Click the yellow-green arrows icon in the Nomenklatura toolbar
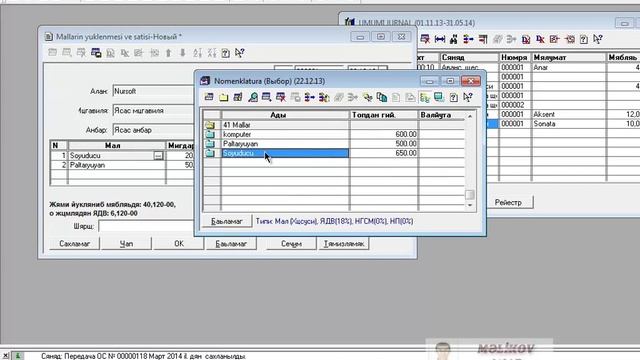The height and width of the screenshot is (360, 640). click(x=367, y=97)
